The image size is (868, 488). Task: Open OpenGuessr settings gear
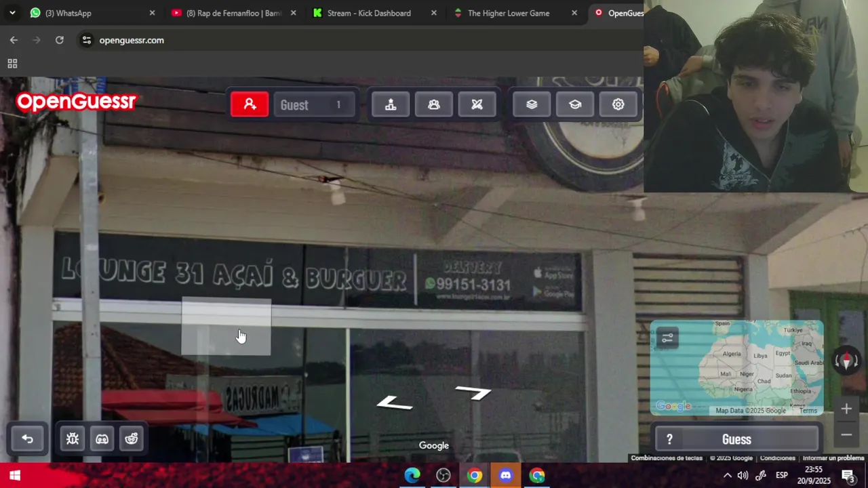coord(618,104)
